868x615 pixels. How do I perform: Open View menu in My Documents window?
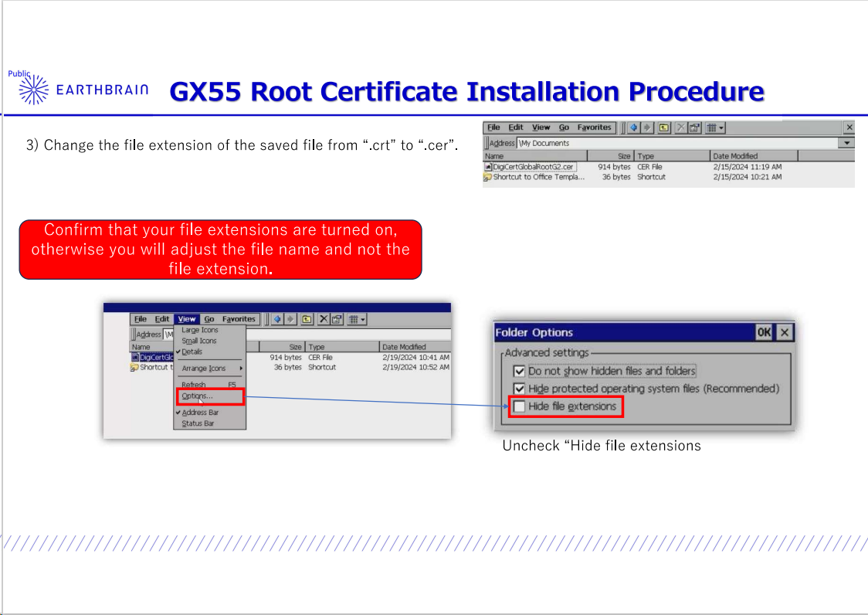click(541, 127)
